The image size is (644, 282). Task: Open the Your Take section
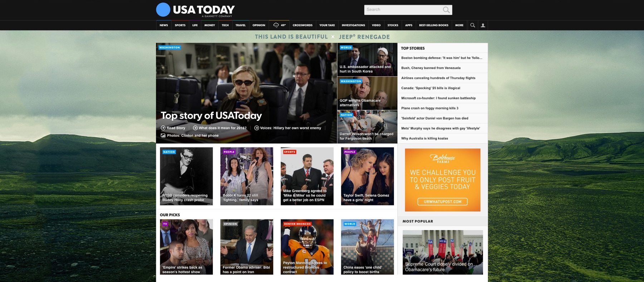pos(327,25)
